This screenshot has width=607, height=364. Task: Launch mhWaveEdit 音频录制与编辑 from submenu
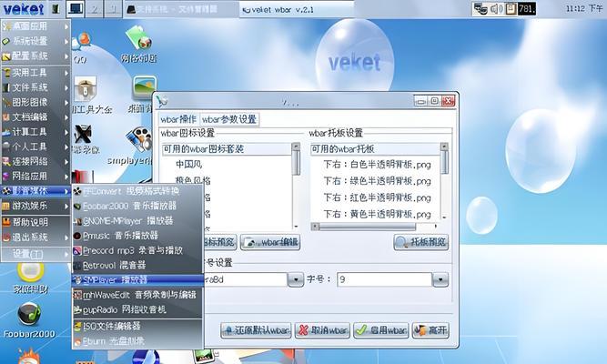pos(137,295)
